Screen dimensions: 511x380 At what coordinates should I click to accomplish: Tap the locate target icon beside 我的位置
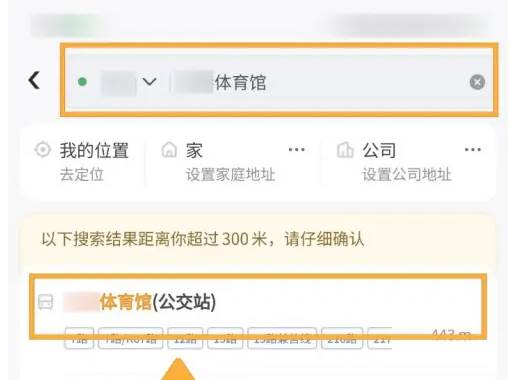(x=43, y=150)
